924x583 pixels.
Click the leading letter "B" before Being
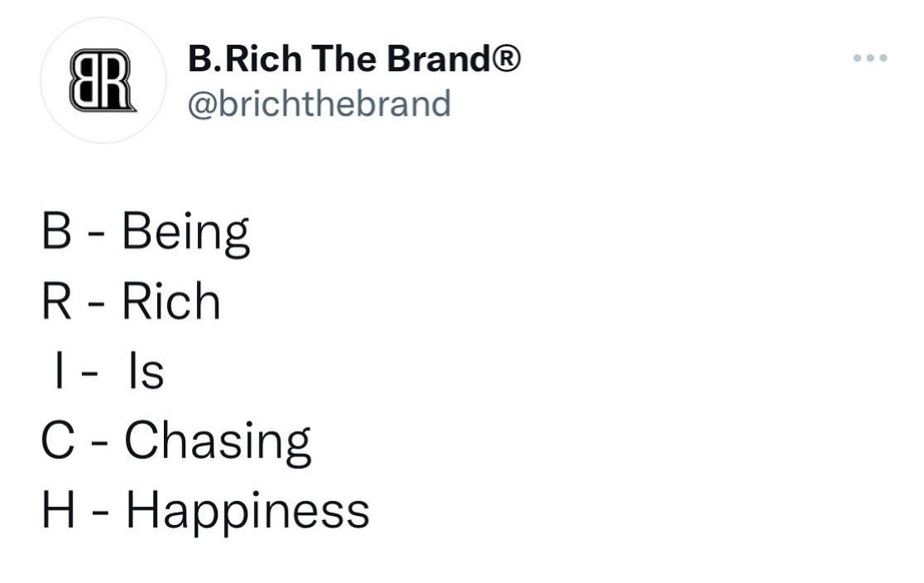[x=55, y=233]
